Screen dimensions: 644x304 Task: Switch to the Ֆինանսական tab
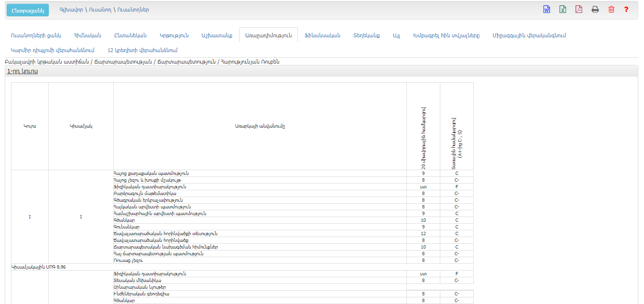coord(322,35)
